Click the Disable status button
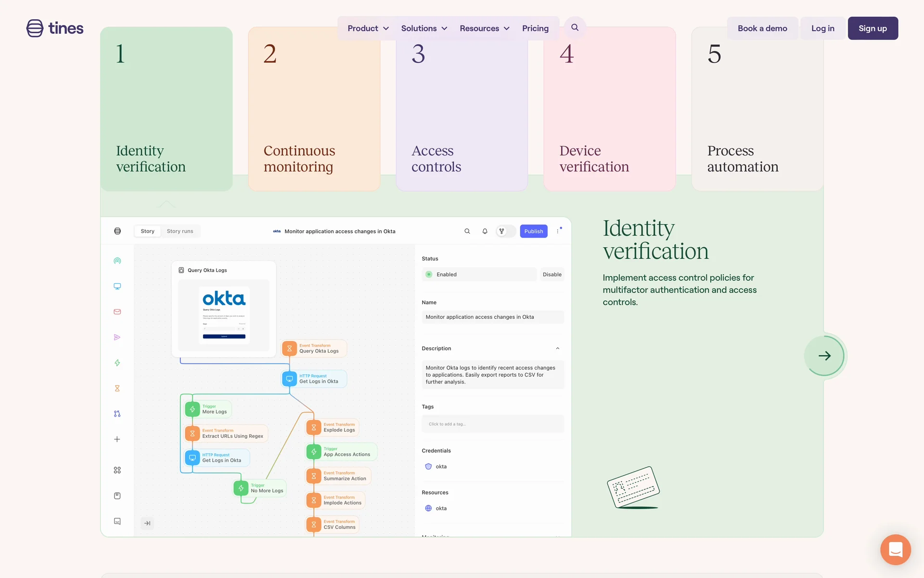924x578 pixels. point(552,275)
